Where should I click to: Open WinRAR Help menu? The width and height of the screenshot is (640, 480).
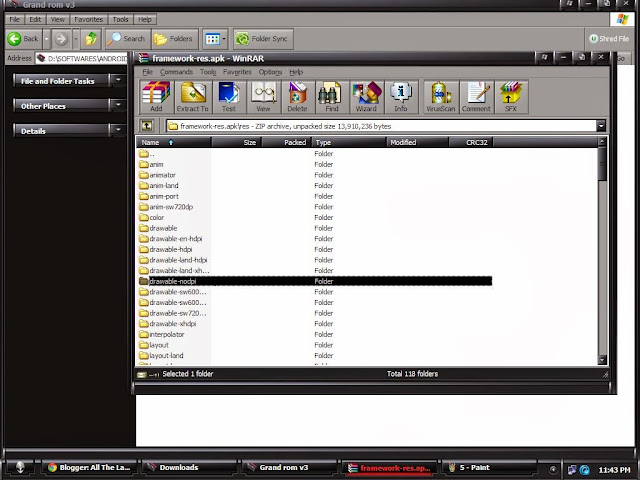[x=296, y=72]
